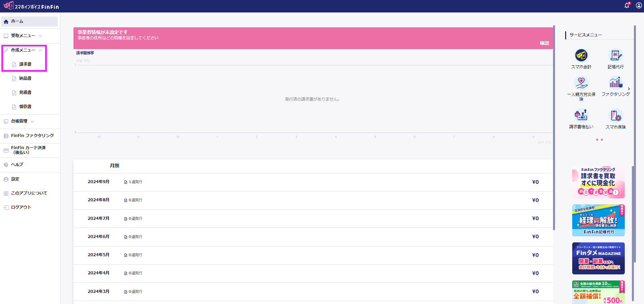This screenshot has height=304, width=644.
Task: Select the 2024年4月 row label
Action: pyautogui.click(x=98, y=273)
